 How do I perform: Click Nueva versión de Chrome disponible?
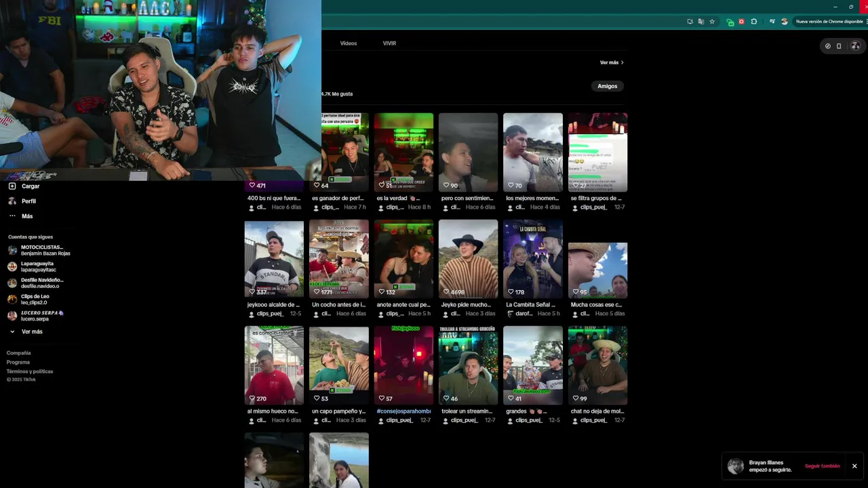[829, 22]
